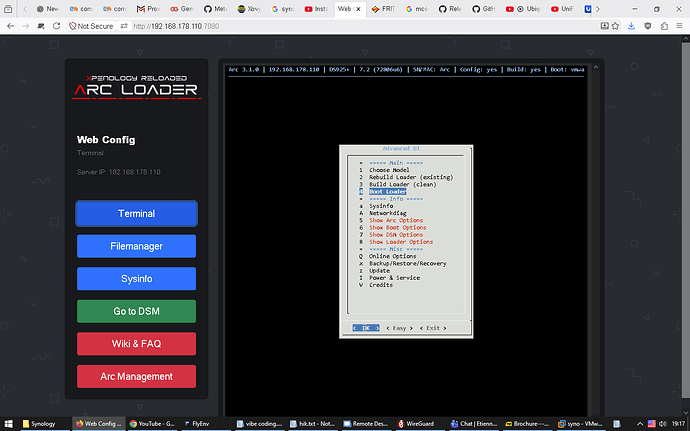Open the Filemanager page

coord(136,246)
